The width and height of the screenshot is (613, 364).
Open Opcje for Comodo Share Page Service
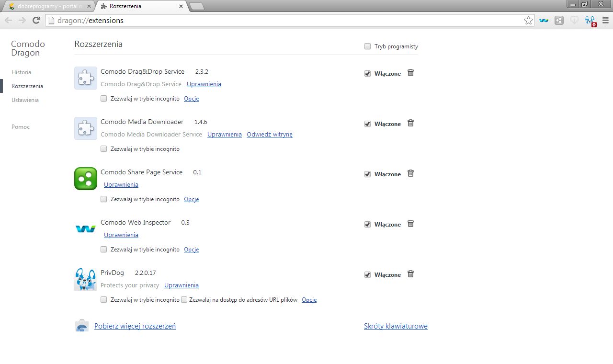191,199
